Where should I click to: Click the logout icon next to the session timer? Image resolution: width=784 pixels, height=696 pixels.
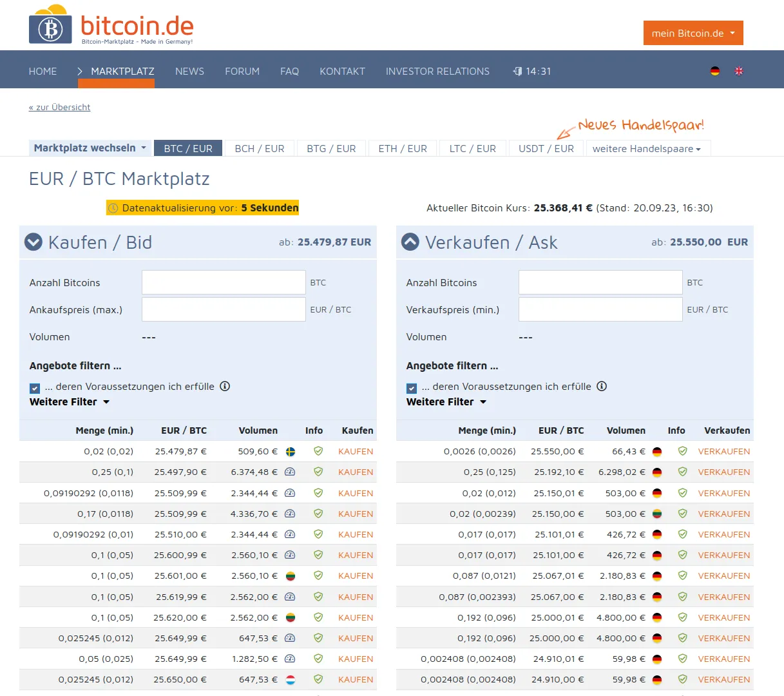click(517, 71)
